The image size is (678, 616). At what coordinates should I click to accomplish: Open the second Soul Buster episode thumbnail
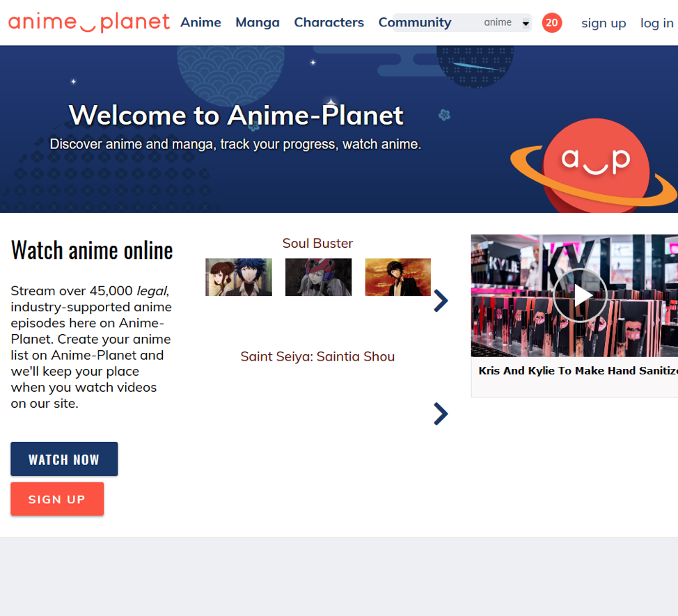click(318, 277)
